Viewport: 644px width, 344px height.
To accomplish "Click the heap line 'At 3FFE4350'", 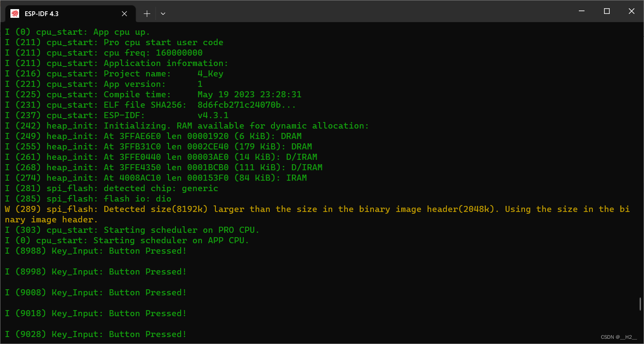I will click(x=163, y=167).
